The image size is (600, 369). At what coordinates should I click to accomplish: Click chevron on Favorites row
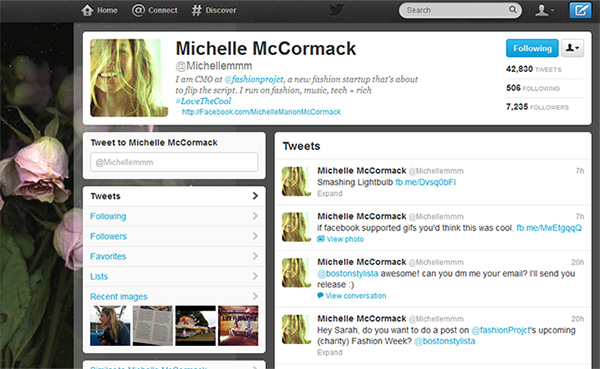[x=255, y=256]
